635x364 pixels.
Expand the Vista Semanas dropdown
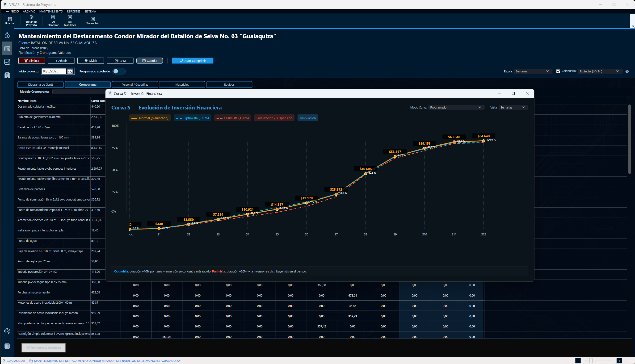(513, 108)
